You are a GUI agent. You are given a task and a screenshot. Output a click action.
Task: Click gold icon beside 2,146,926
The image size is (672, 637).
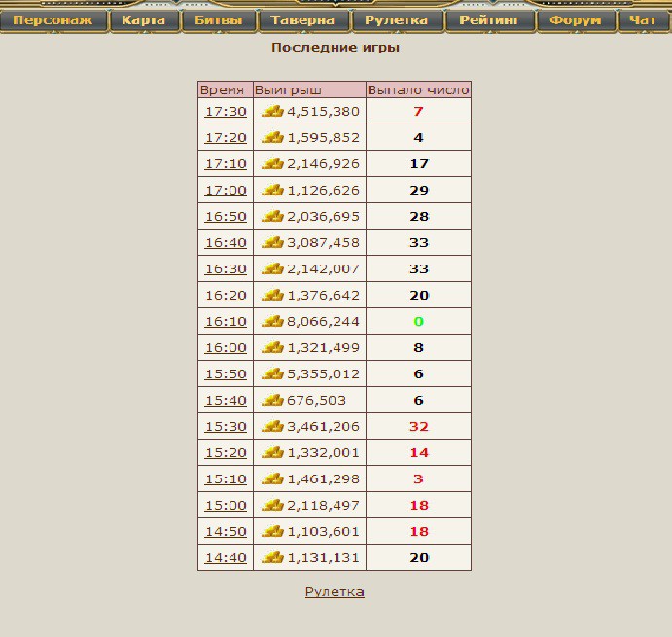(272, 163)
